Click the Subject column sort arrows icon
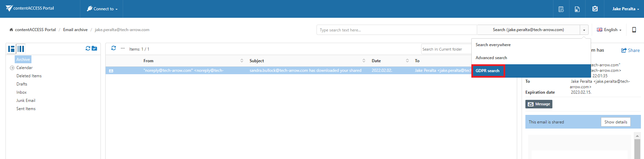This screenshot has height=159, width=644. click(x=364, y=61)
